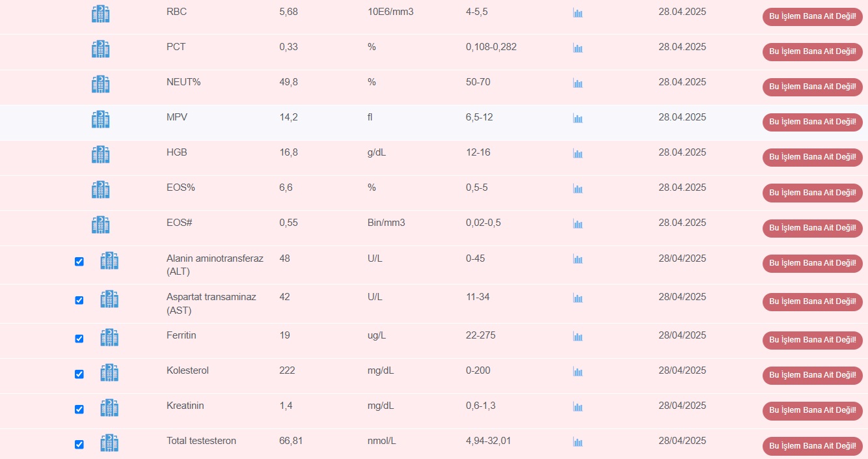This screenshot has width=868, height=459.
Task: Click the hospital icon in EOS% row
Action: 101,189
